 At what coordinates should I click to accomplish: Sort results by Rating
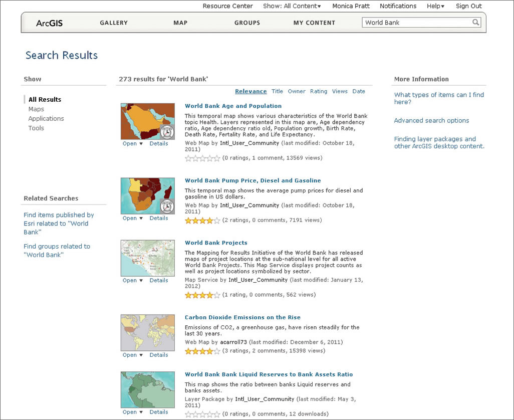(x=319, y=92)
